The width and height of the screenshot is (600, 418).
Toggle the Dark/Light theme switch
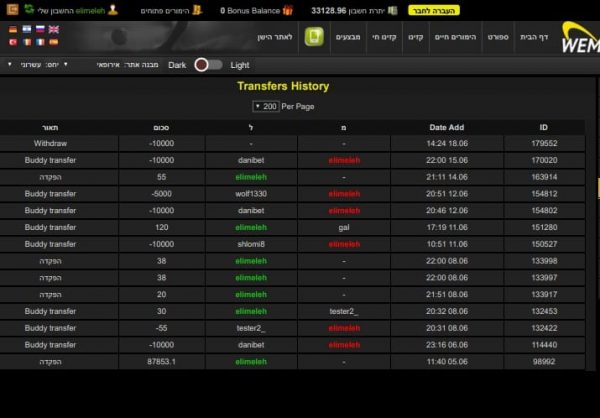pyautogui.click(x=208, y=64)
